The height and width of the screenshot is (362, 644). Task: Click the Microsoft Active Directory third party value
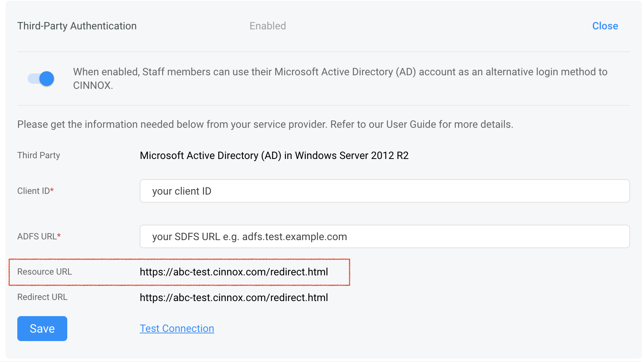point(274,156)
